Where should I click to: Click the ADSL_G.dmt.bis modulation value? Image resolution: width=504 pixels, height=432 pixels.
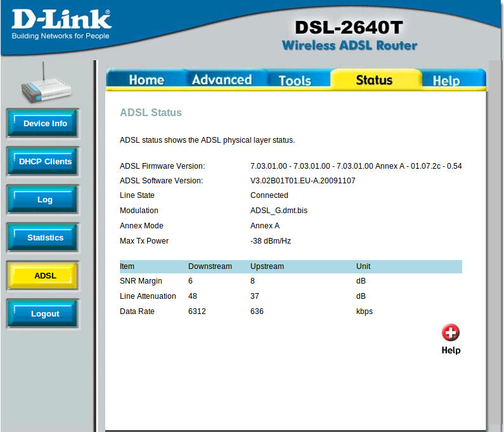pos(279,211)
